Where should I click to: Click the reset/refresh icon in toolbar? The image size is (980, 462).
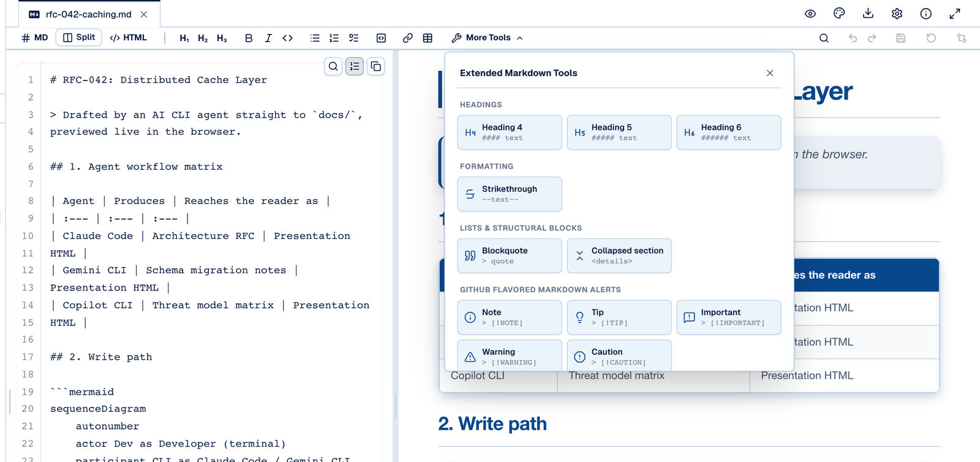tap(931, 38)
